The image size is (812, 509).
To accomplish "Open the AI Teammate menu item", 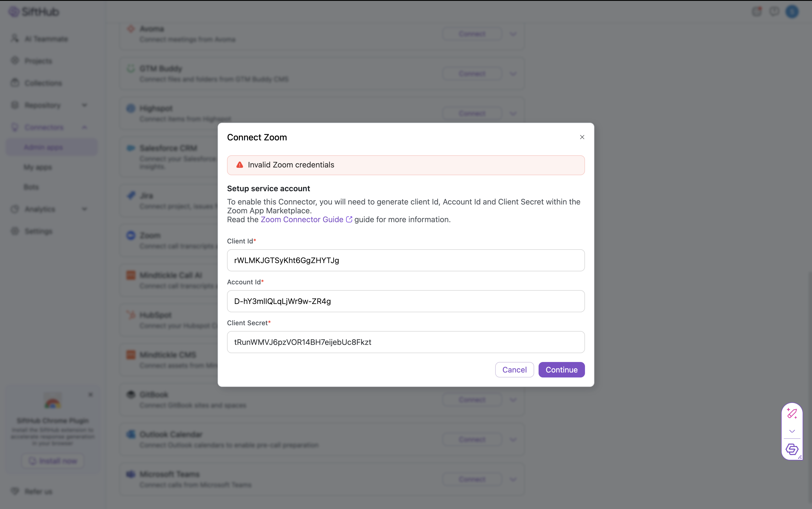I will 46,39.
